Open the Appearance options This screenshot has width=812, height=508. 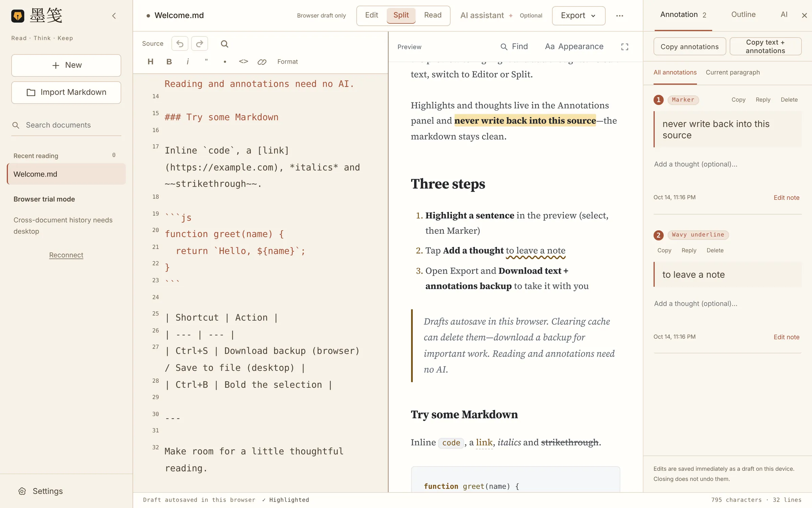[574, 47]
